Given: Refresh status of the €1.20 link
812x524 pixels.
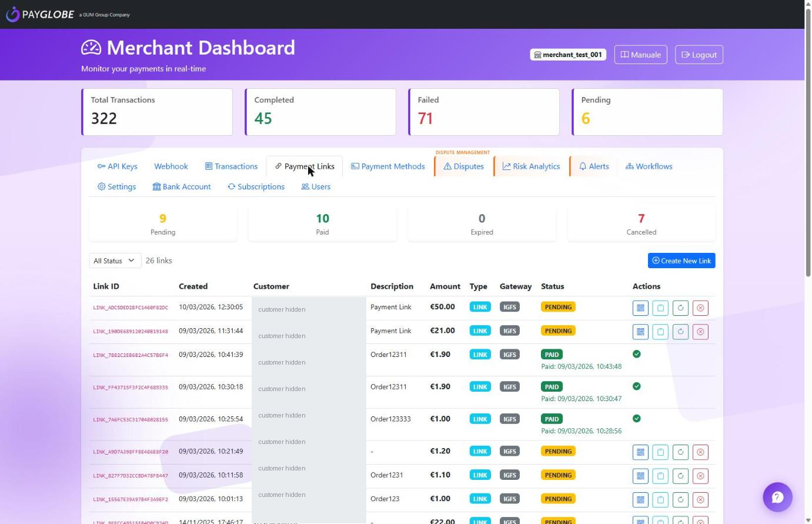Looking at the screenshot, I should point(680,452).
